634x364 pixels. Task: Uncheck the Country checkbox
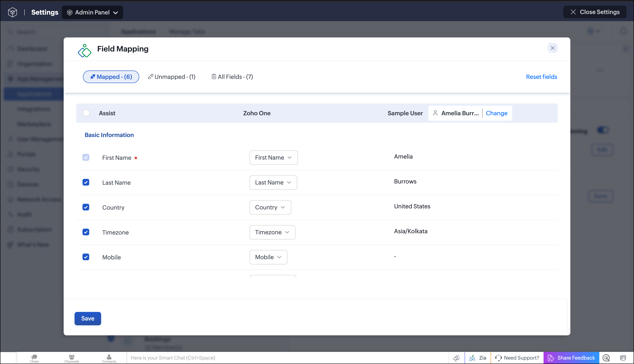tap(86, 207)
